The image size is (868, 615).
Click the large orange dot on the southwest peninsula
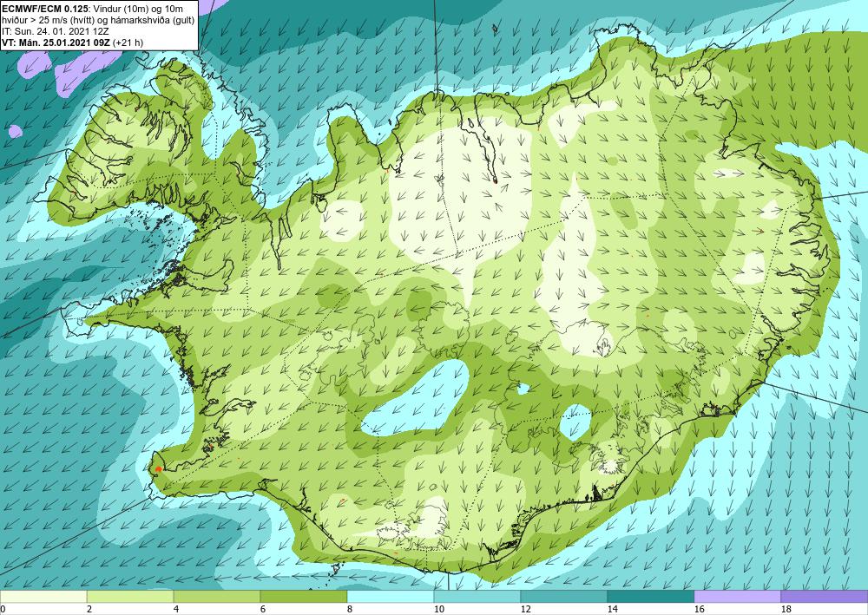point(158,469)
